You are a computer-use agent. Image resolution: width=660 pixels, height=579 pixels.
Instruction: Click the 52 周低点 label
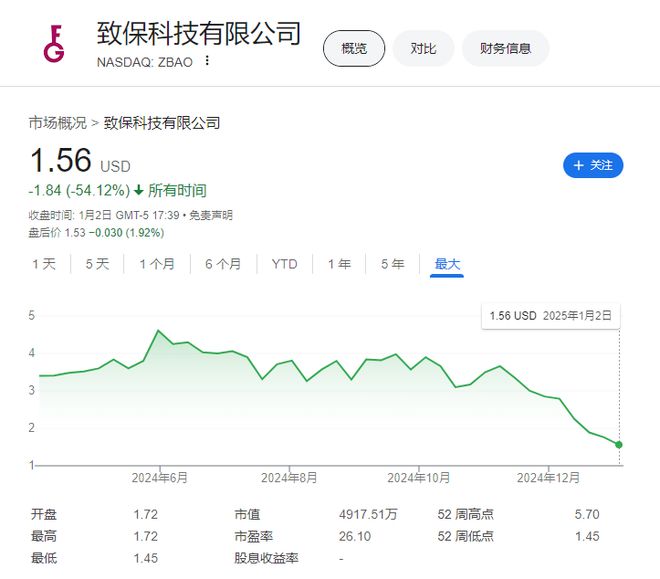[466, 536]
